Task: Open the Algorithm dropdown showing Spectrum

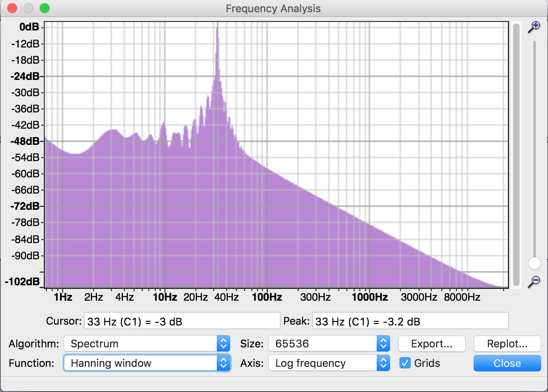Action: coord(147,344)
